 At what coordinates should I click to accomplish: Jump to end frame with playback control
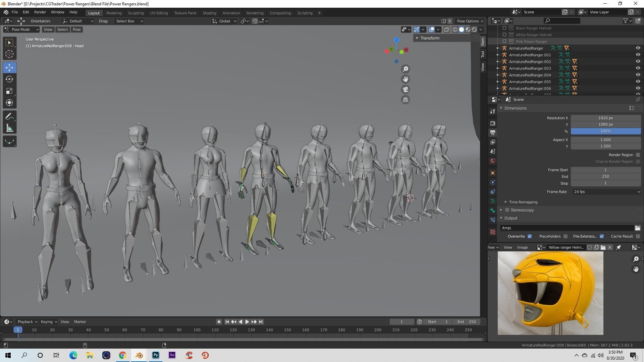click(261, 321)
